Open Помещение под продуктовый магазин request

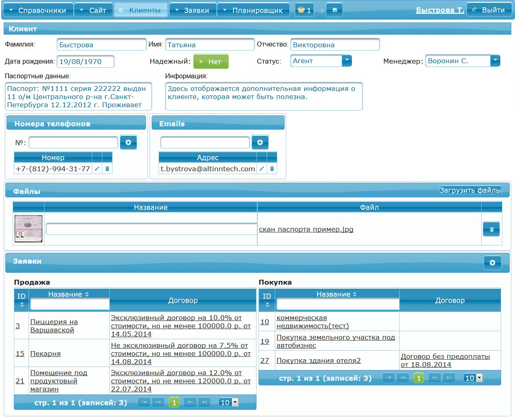[x=59, y=380]
